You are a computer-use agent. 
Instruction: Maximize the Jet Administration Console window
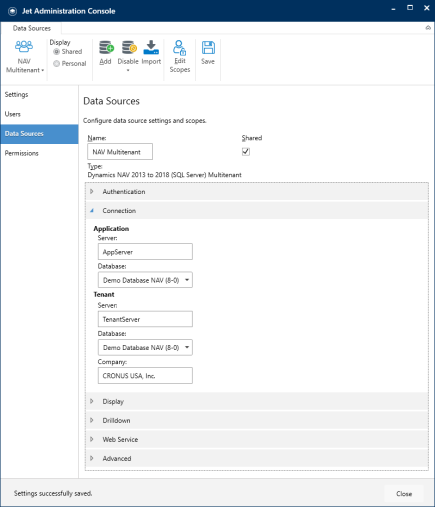coord(410,8)
